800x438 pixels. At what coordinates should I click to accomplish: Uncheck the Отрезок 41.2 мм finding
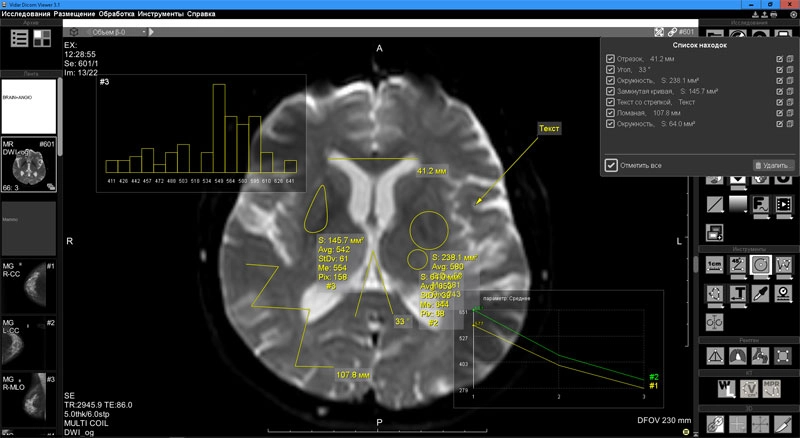click(610, 59)
